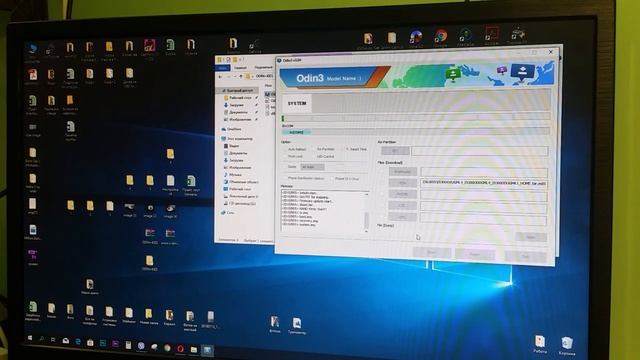Open Chrome from the taskbar
This screenshot has height=360, width=640.
tap(167, 348)
